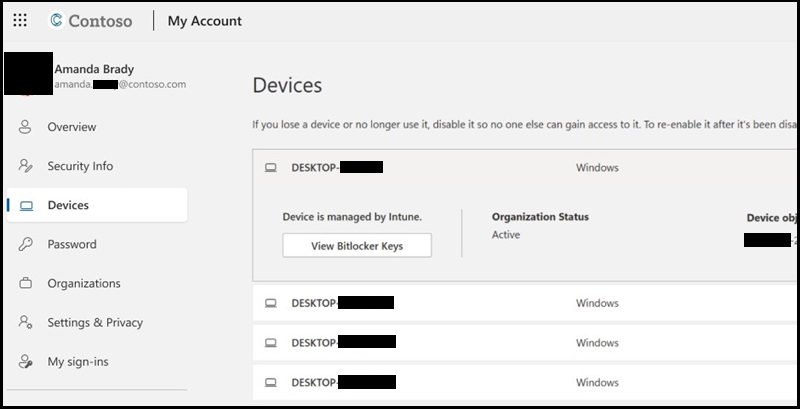800x409 pixels.
Task: Open the Devices menu item
Action: [68, 205]
